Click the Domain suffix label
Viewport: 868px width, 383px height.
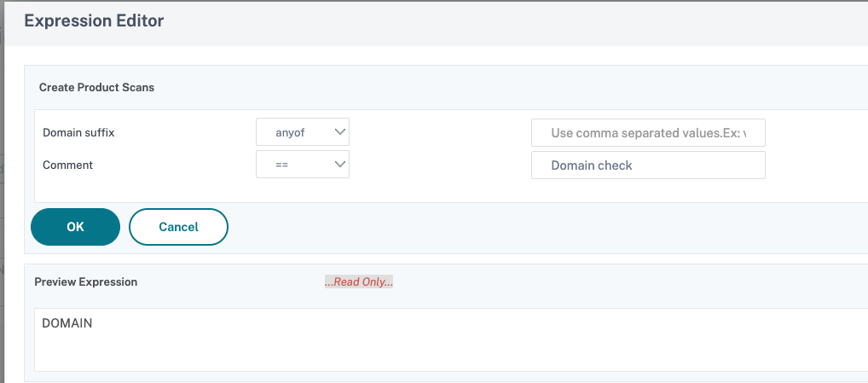[x=78, y=133]
